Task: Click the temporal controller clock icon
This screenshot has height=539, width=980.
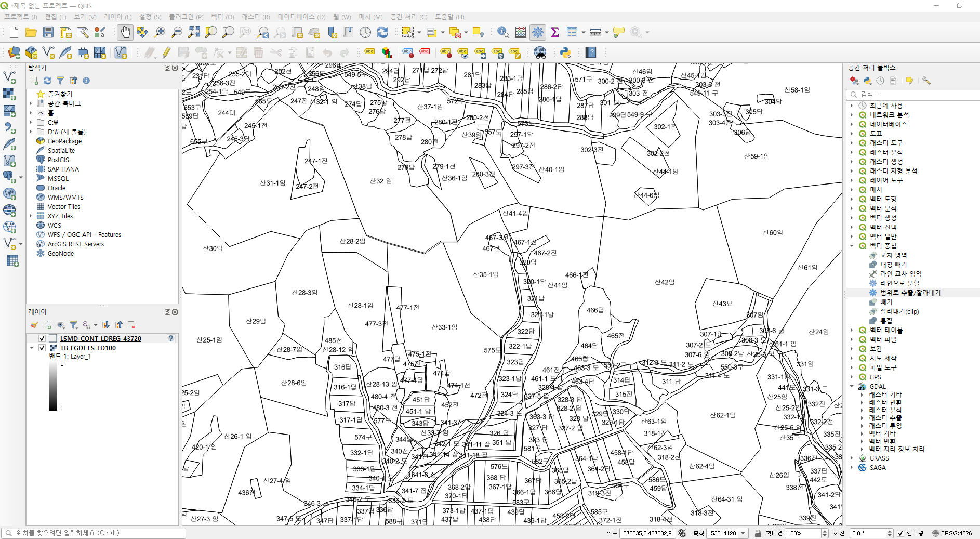Action: [x=365, y=32]
